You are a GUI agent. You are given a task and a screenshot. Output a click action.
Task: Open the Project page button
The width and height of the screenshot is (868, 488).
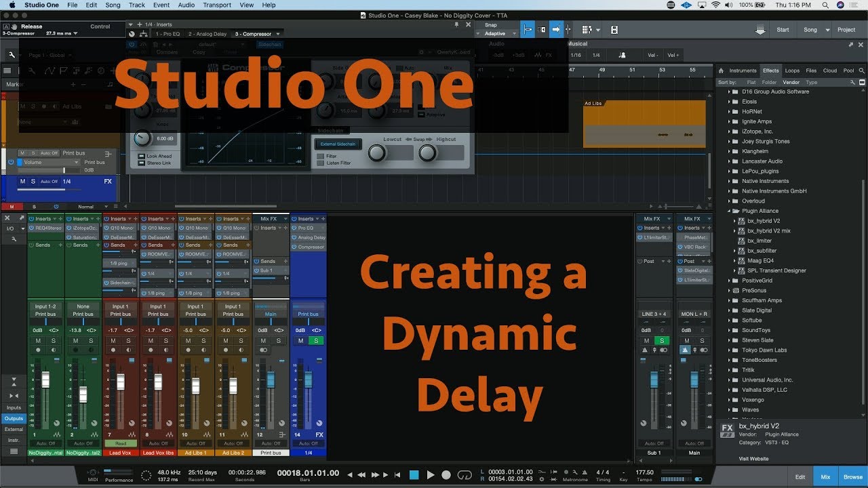(x=846, y=30)
